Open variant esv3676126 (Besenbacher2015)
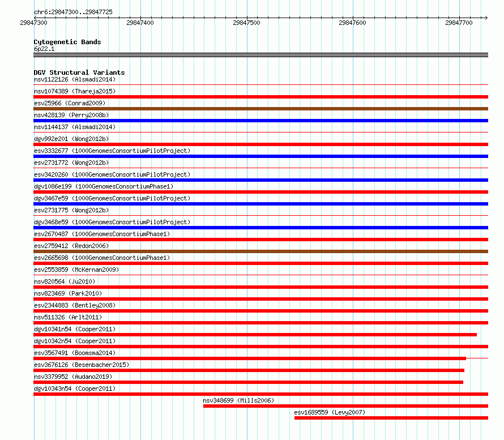Screen dimensions: 504x440 pyautogui.click(x=82, y=365)
